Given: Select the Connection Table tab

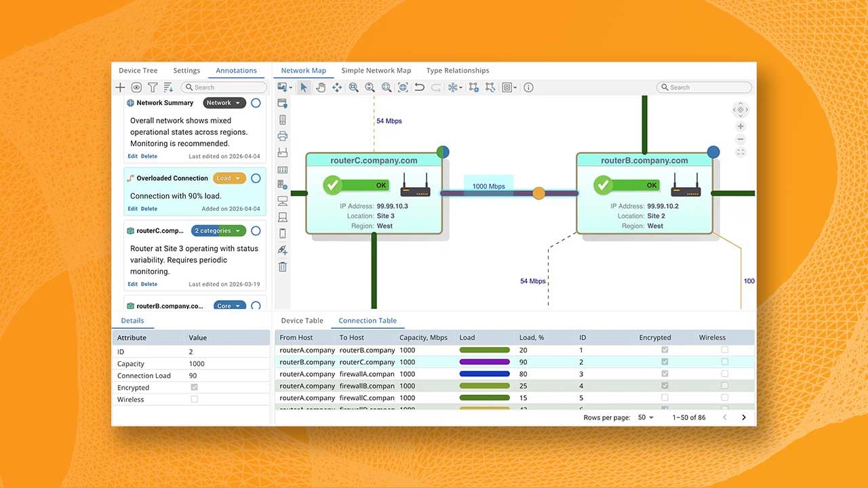Looking at the screenshot, I should point(368,321).
